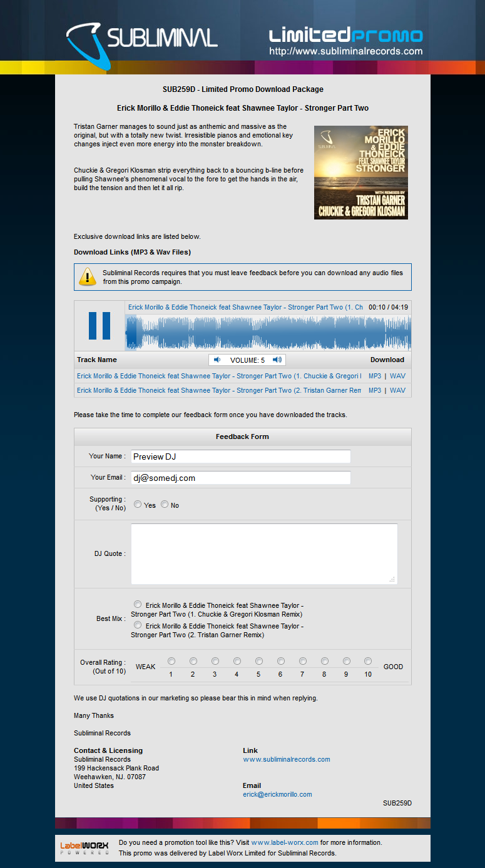The width and height of the screenshot is (485, 868).
Task: Select Yes for Supporting
Action: (138, 504)
